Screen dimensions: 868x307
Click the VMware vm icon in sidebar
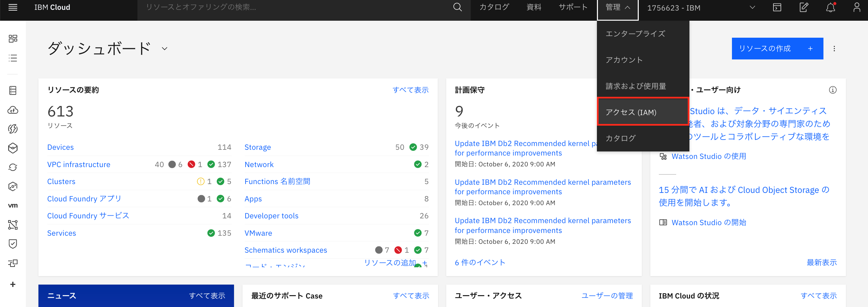click(13, 205)
